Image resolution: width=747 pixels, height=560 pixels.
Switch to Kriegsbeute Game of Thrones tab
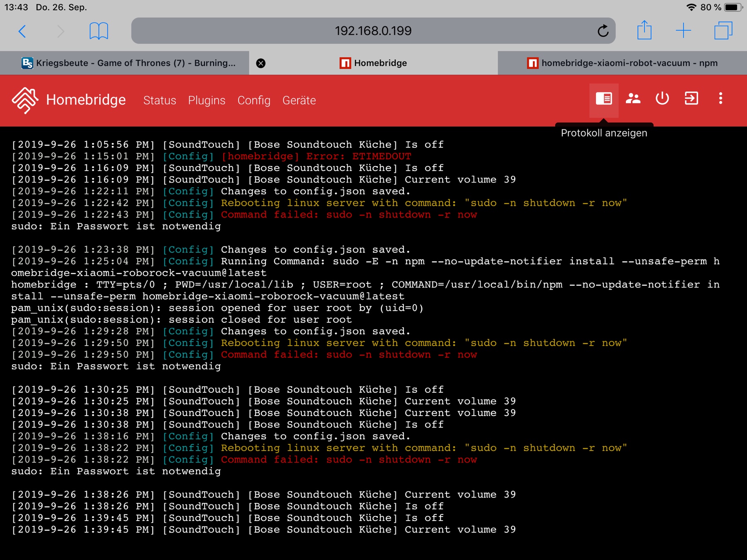(x=129, y=63)
